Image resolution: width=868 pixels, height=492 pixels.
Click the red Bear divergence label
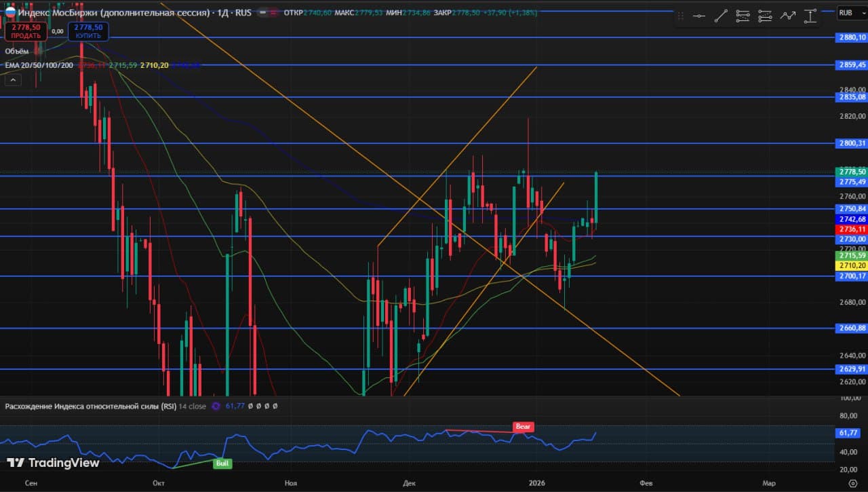coord(524,427)
